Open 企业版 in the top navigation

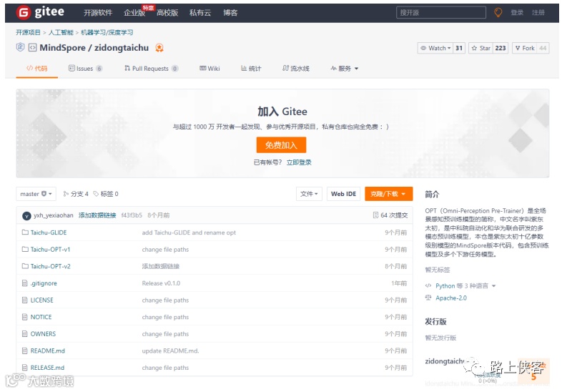click(x=134, y=13)
